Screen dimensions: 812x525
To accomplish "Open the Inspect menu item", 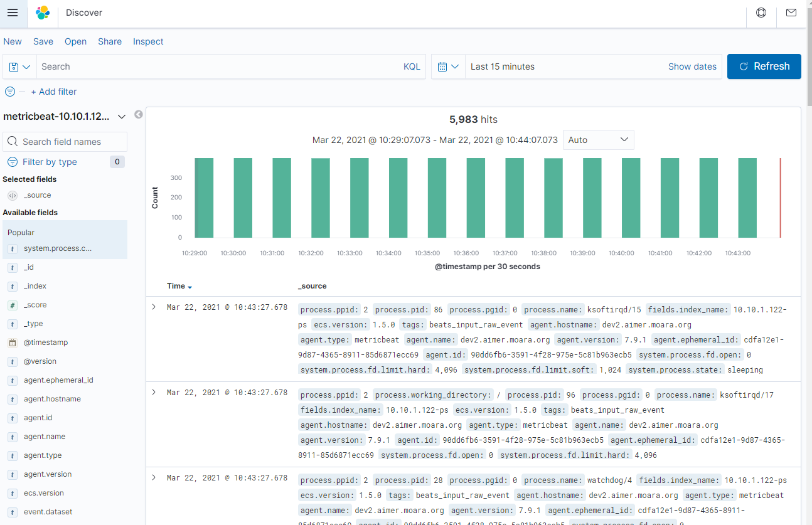I will tap(148, 41).
